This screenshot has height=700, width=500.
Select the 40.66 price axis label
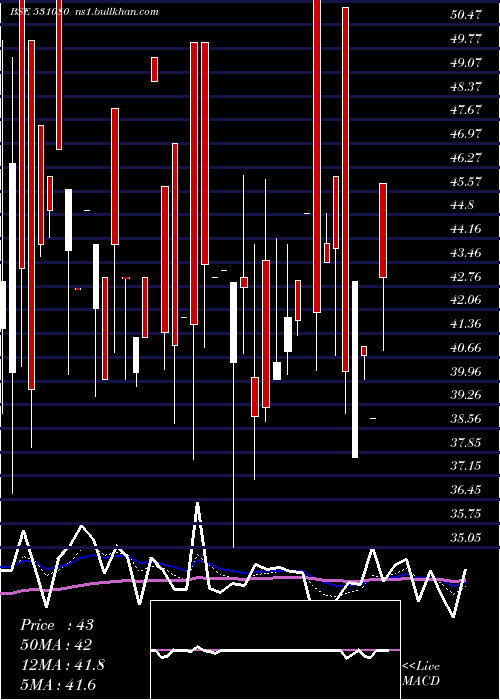tap(466, 347)
